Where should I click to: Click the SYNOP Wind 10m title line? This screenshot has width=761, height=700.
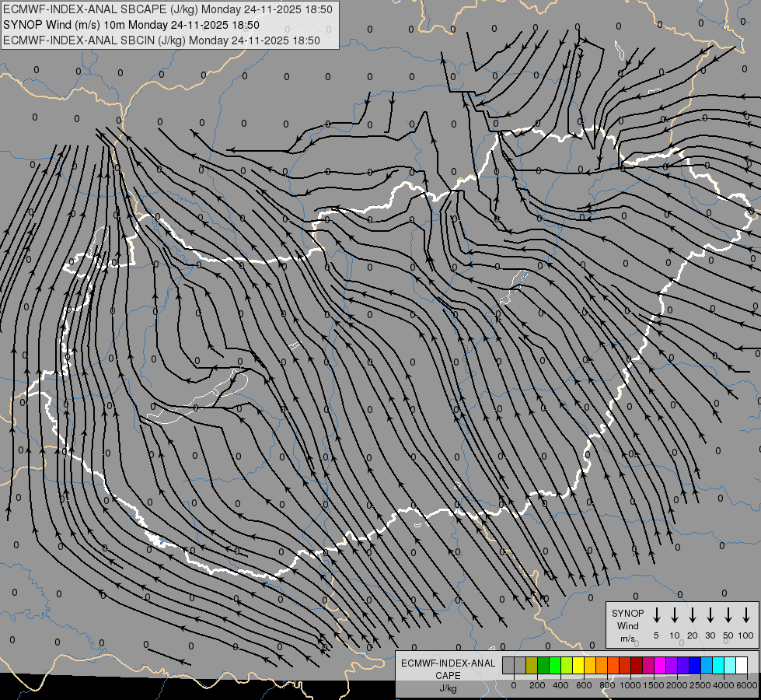(131, 25)
